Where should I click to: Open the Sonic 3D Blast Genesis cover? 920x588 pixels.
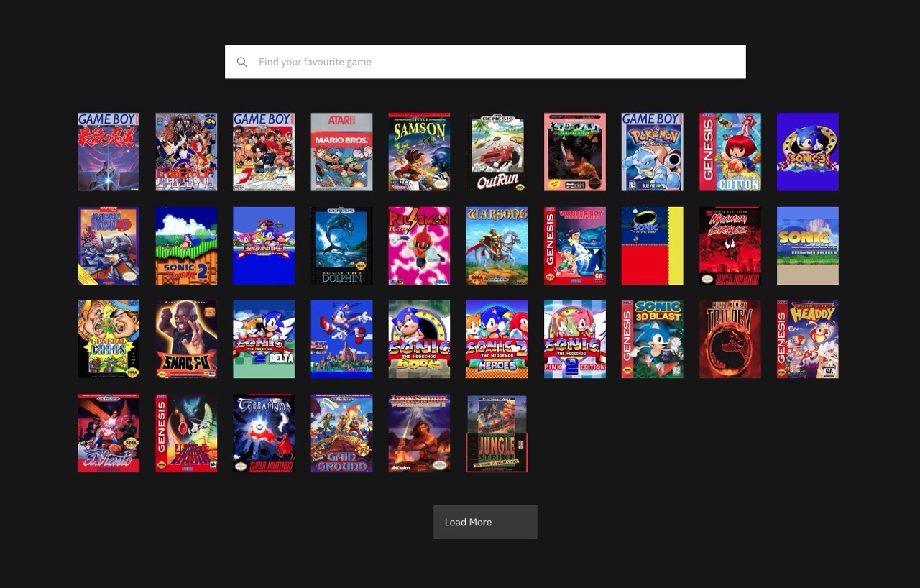pos(653,339)
